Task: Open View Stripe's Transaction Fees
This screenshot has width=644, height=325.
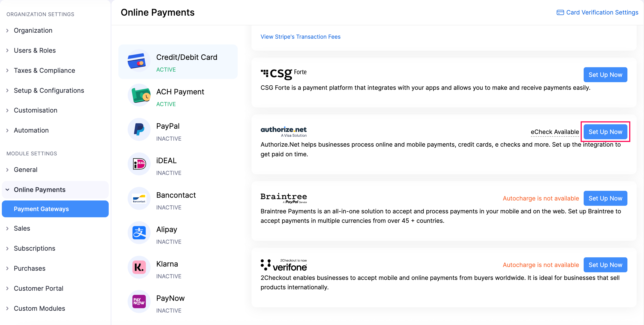Action: (300, 36)
